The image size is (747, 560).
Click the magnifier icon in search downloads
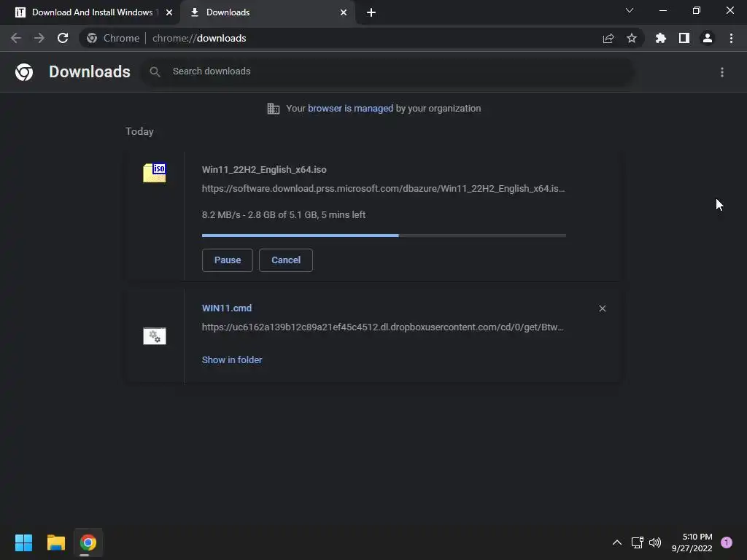(x=155, y=72)
